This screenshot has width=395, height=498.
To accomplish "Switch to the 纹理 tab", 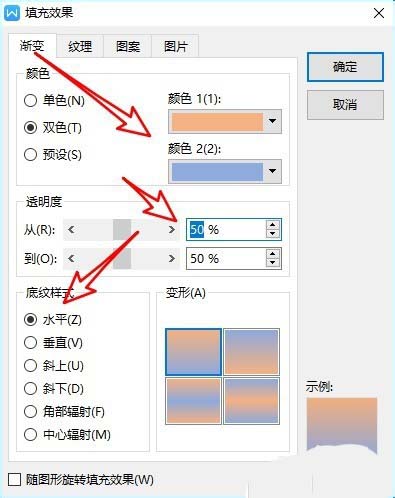I will [x=80, y=46].
